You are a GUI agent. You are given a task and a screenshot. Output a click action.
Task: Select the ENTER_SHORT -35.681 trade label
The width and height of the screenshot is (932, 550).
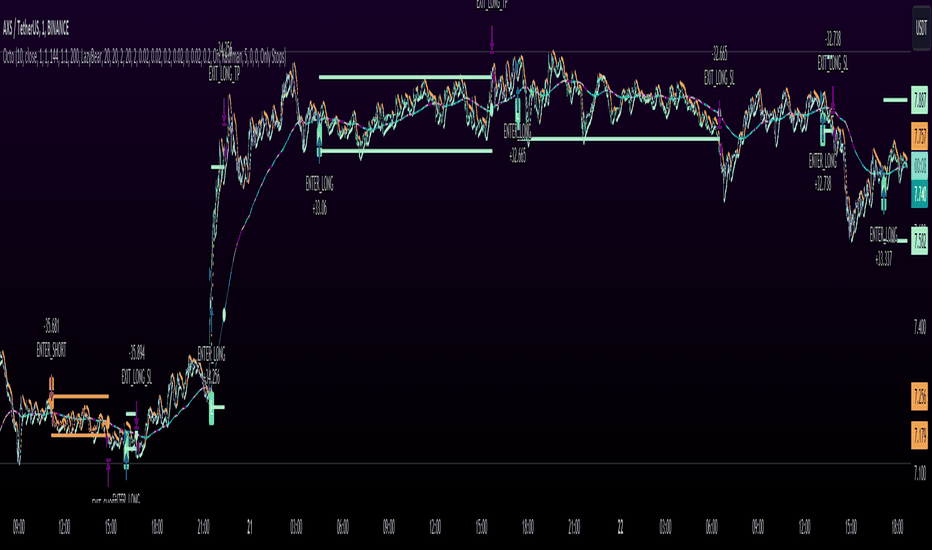click(x=51, y=338)
